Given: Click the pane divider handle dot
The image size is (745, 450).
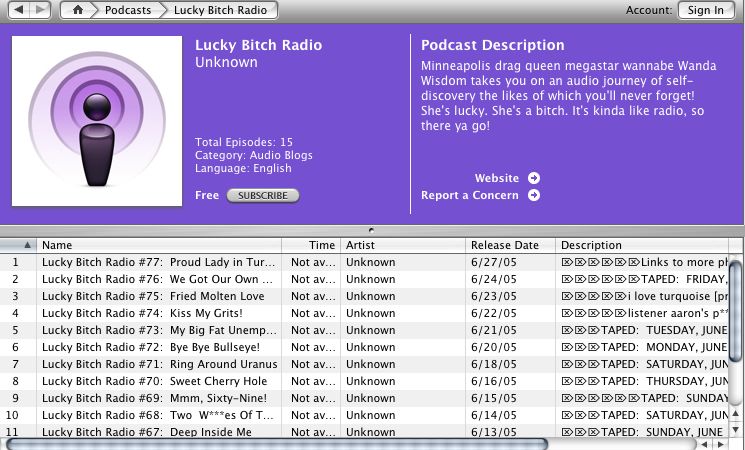Looking at the screenshot, I should coord(372,230).
